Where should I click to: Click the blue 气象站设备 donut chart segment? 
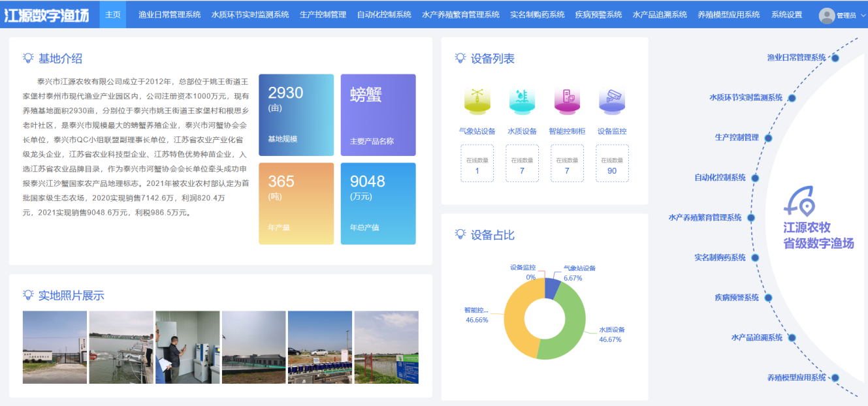click(552, 288)
